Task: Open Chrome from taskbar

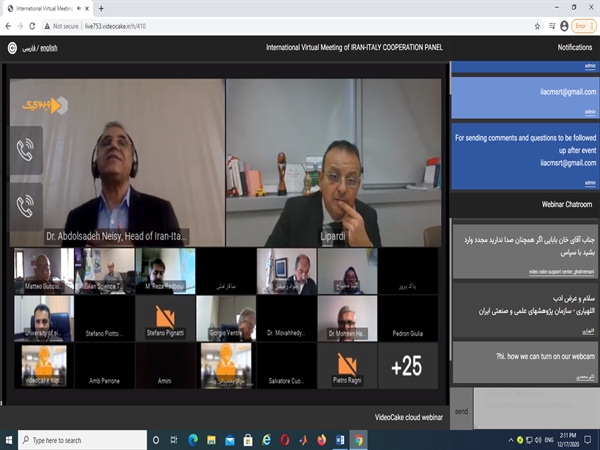Action: 359,440
